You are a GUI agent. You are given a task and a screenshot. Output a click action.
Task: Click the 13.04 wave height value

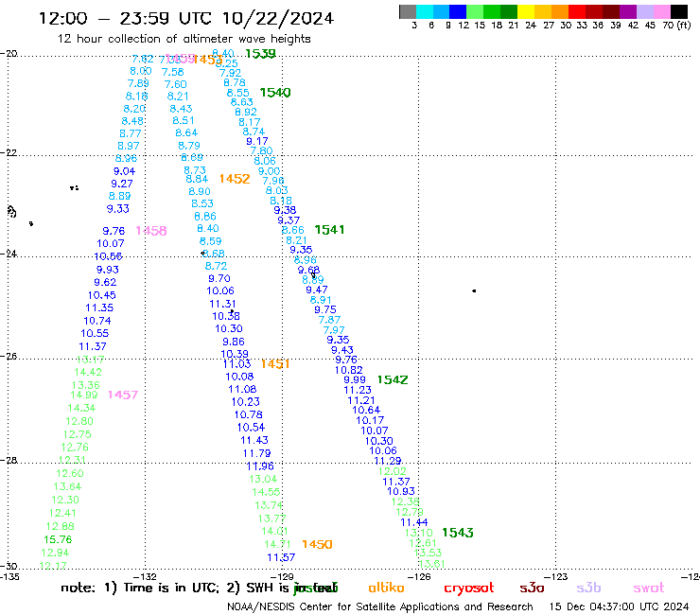(x=263, y=479)
